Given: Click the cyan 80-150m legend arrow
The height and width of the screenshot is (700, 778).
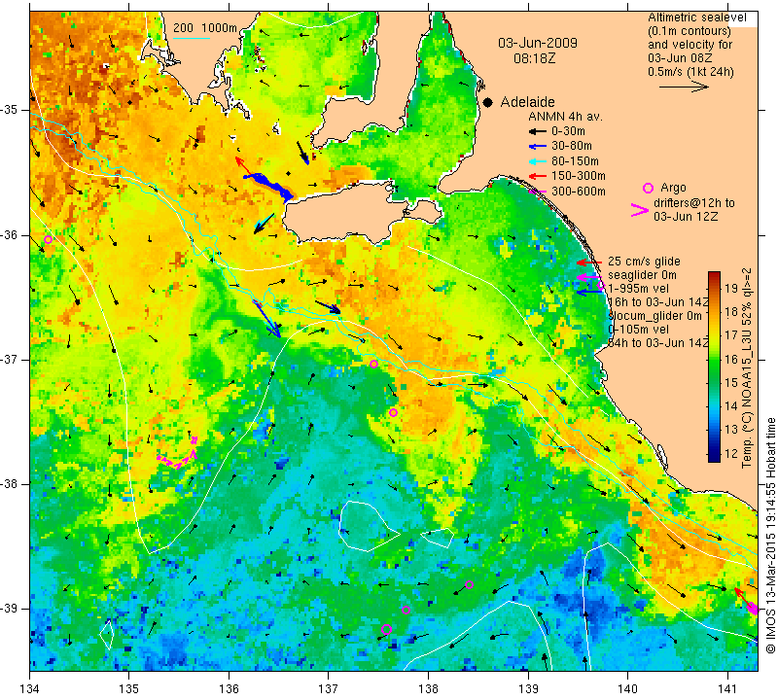Looking at the screenshot, I should coord(537,161).
